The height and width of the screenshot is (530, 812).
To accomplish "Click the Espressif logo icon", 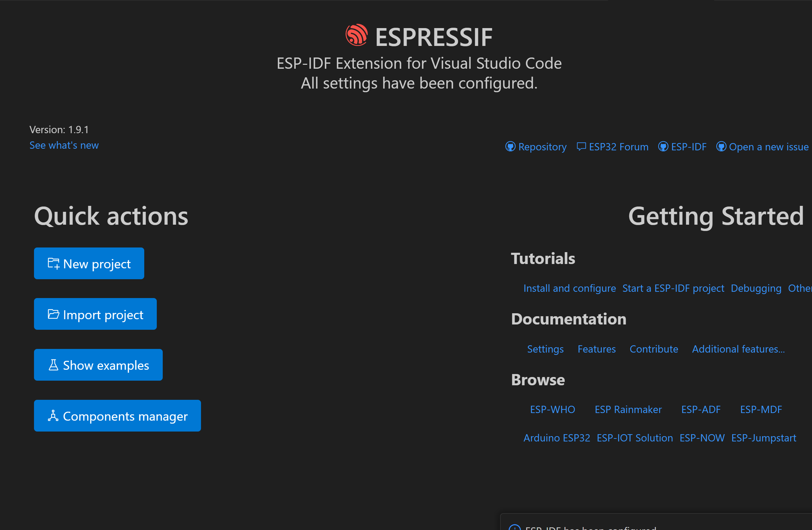I will [356, 35].
